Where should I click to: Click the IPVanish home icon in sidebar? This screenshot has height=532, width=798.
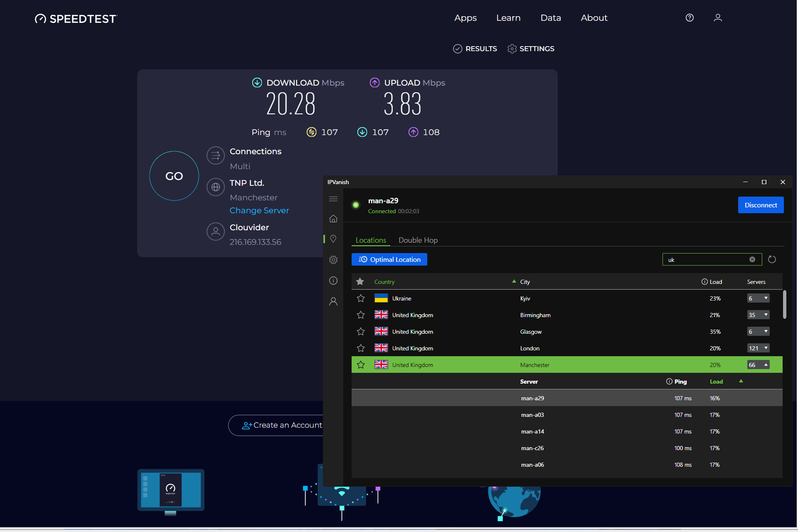pos(332,219)
